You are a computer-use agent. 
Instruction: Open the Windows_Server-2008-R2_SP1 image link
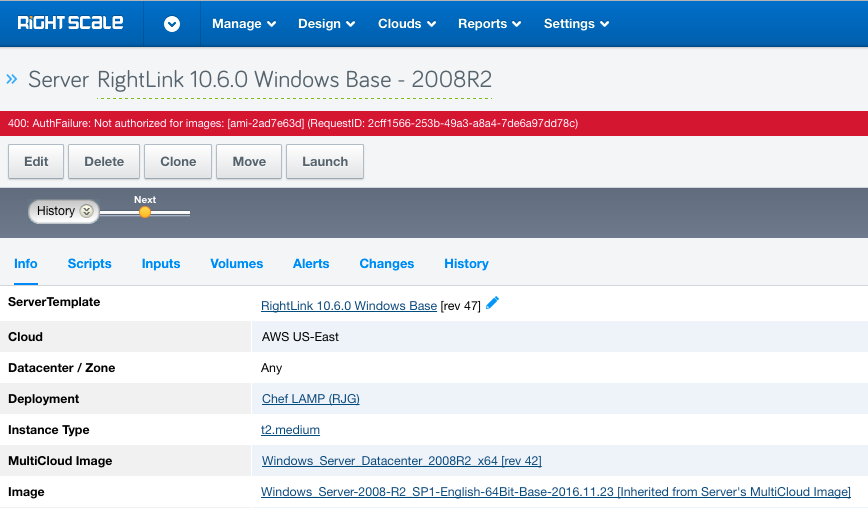[556, 491]
